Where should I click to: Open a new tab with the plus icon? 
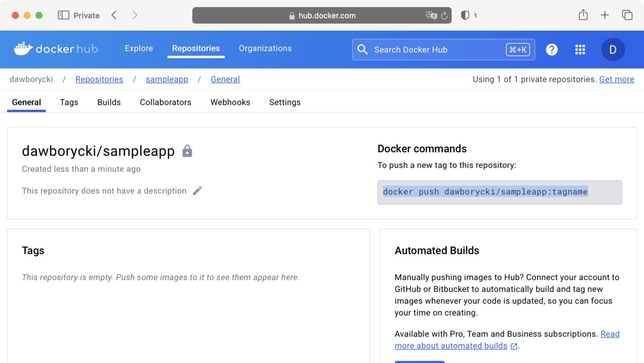pos(605,15)
